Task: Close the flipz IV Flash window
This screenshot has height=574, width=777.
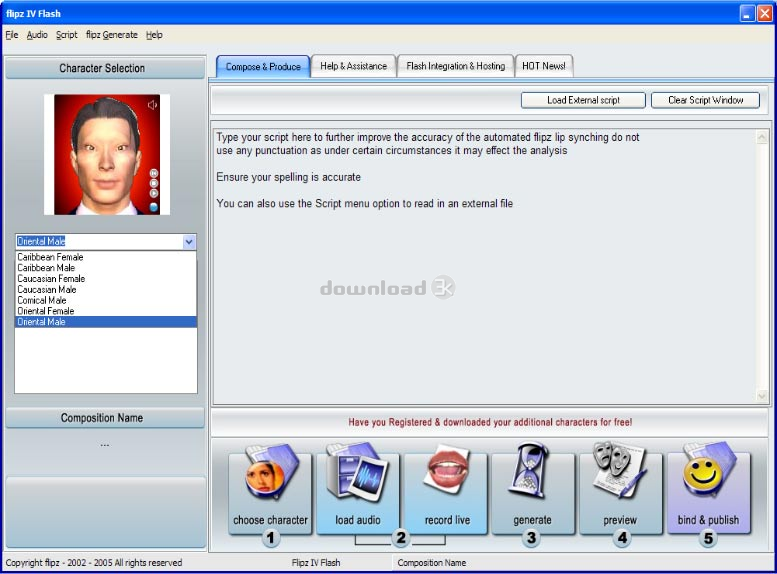Action: [765, 13]
